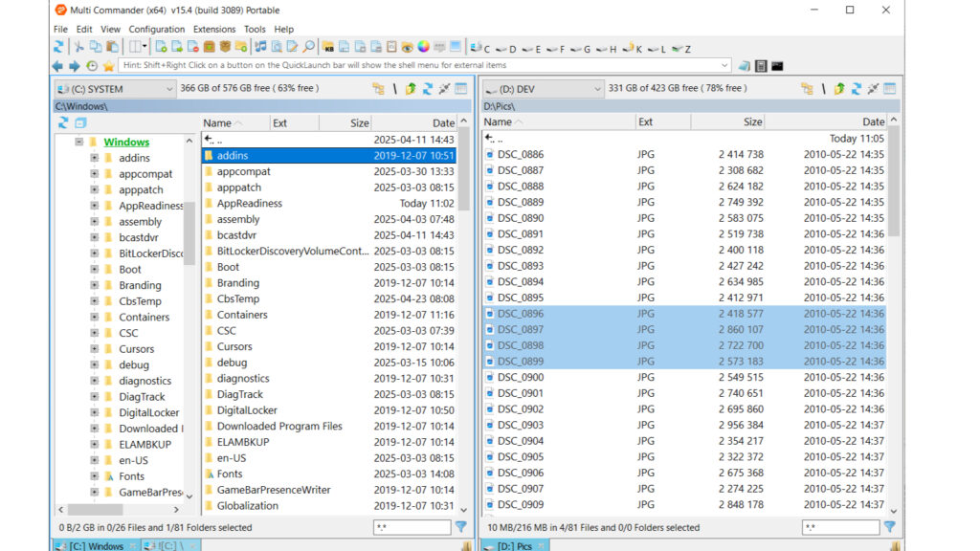
Task: Click the left panel vertical scrollbar
Action: [x=464, y=314]
